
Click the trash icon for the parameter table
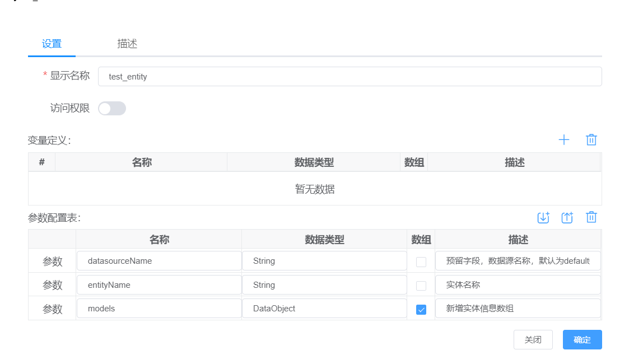[x=591, y=217]
